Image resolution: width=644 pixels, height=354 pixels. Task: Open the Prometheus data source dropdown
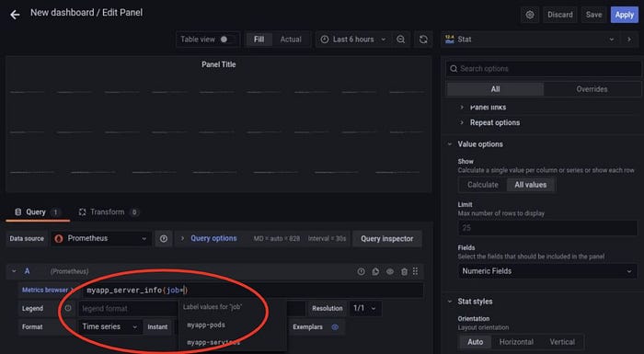point(101,238)
